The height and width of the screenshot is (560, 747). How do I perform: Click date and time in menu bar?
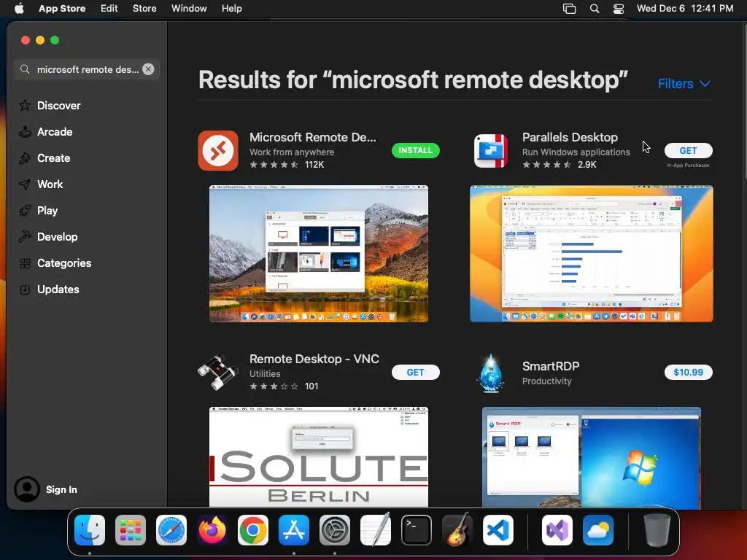click(x=685, y=9)
